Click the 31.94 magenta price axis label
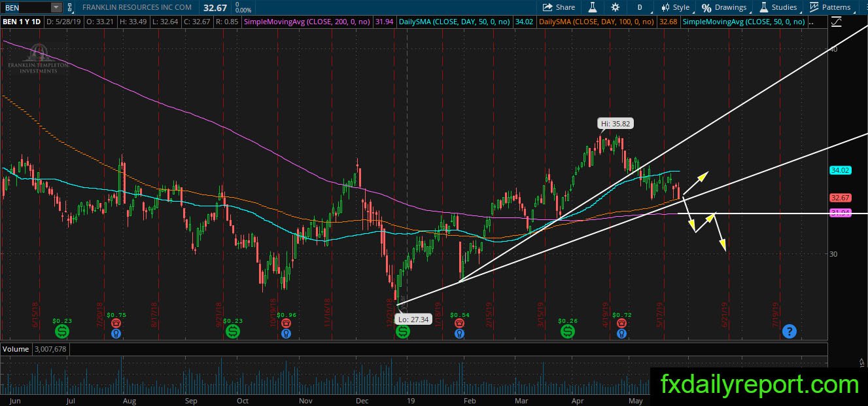The image size is (868, 406). click(x=840, y=213)
